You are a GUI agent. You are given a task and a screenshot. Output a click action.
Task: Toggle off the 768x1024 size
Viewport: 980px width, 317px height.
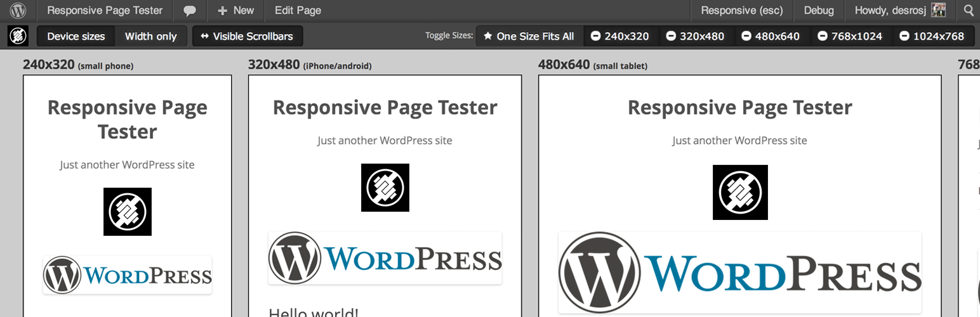852,36
